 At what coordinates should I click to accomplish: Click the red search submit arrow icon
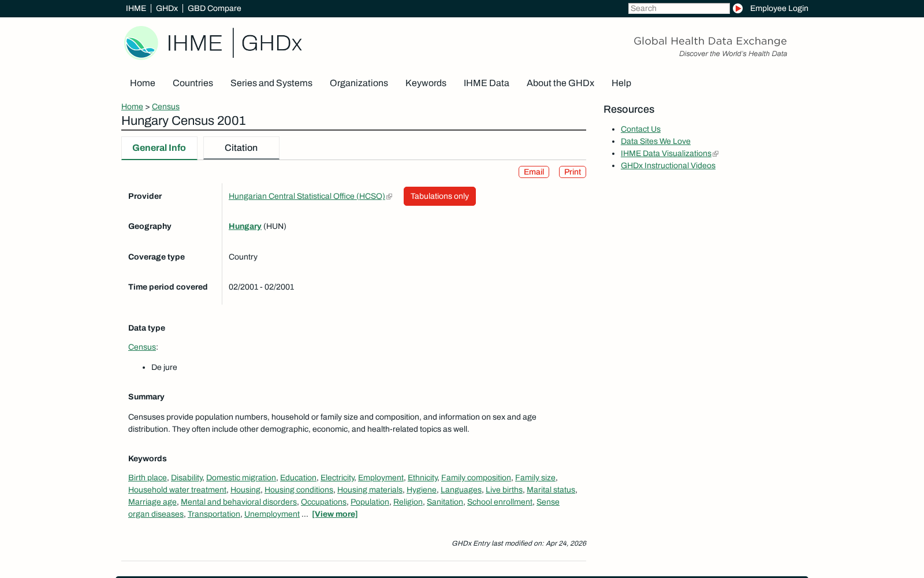click(737, 8)
